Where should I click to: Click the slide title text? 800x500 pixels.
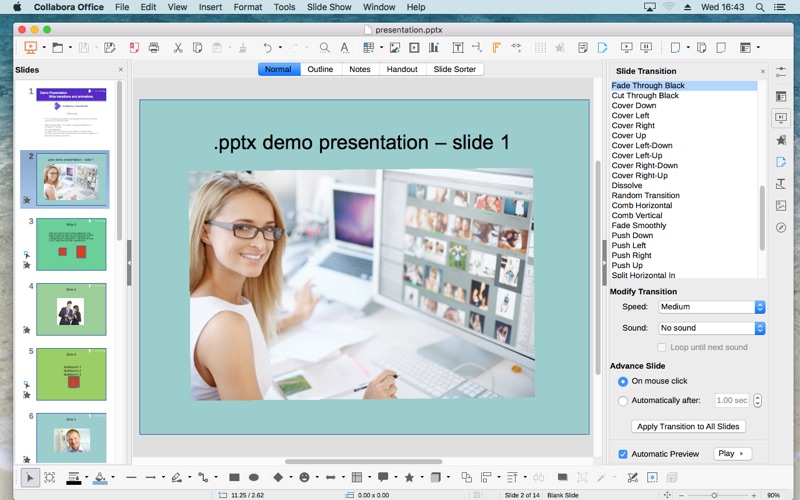point(361,142)
